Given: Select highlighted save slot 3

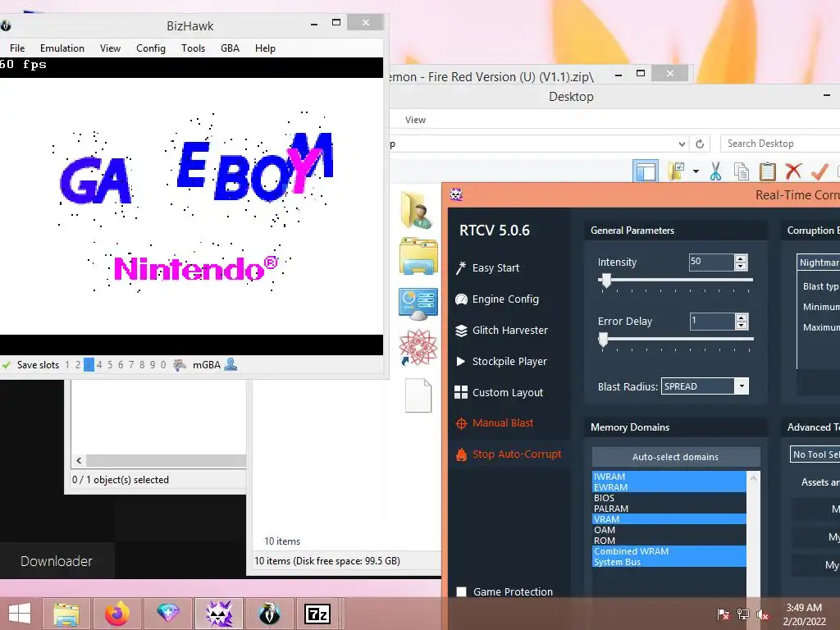Looking at the screenshot, I should tap(89, 365).
